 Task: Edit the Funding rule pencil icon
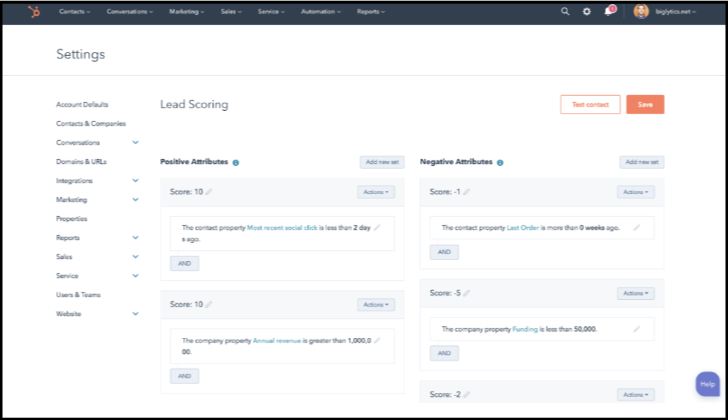coord(637,328)
